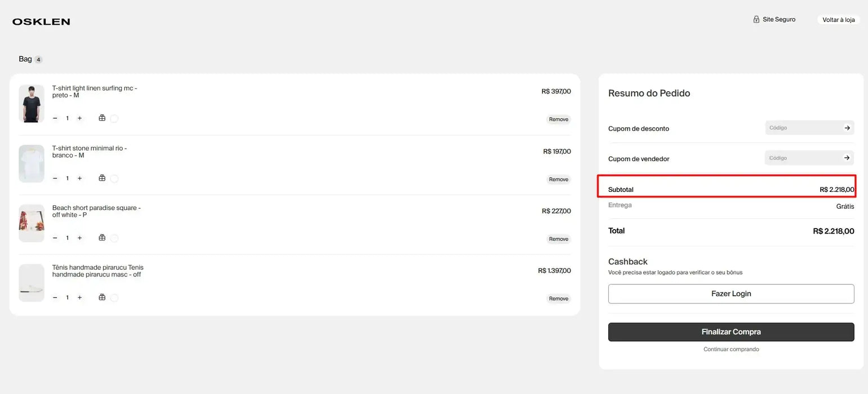Toggle gift option circle for T-shirt light linen
This screenshot has height=394, width=868.
[x=114, y=119]
